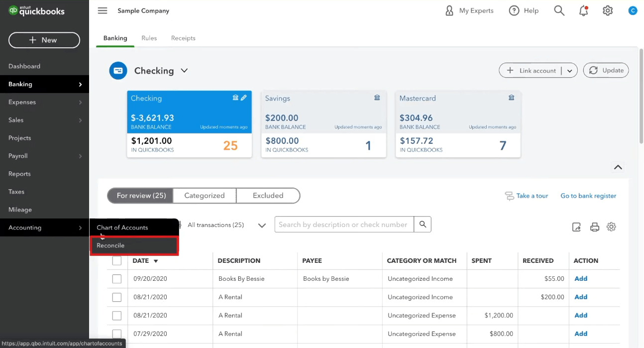The image size is (644, 348).
Task: Check the 07/29/2020 A Rental row
Action: pos(117,334)
